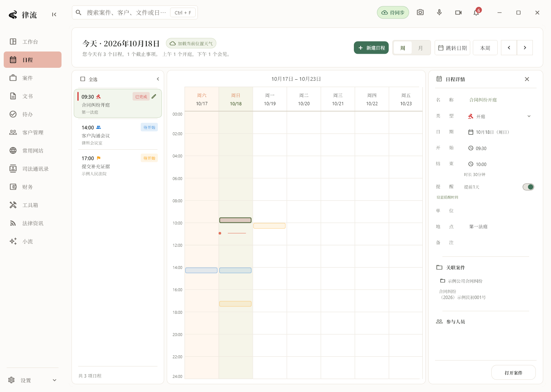Open 常用网站 section
This screenshot has height=392, width=551.
33,150
